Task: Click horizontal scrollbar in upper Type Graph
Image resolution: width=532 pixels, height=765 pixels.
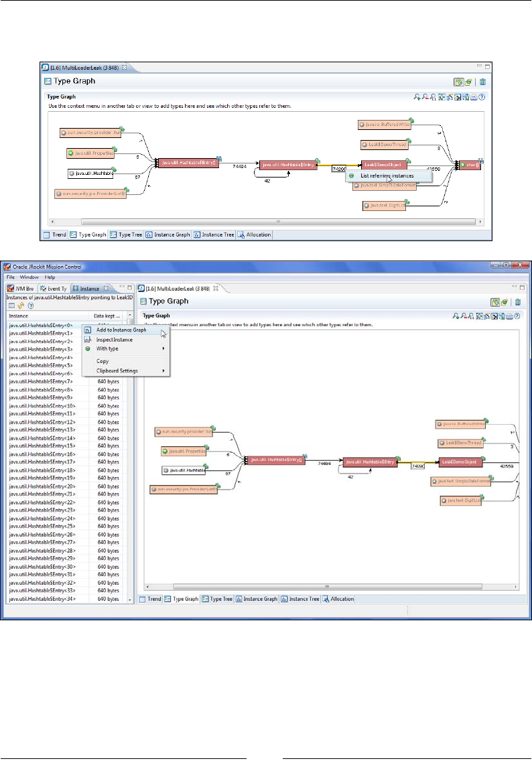Action: [277, 222]
